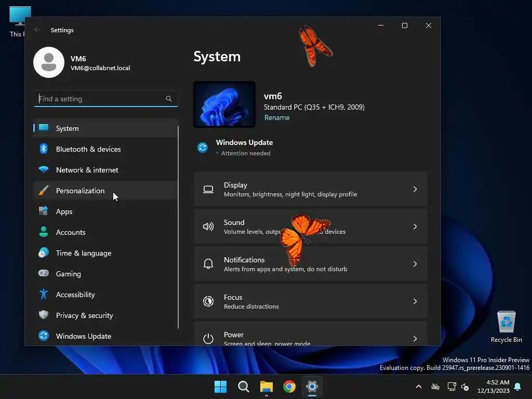
Task: Click the Display laptop icon
Action: 208,189
